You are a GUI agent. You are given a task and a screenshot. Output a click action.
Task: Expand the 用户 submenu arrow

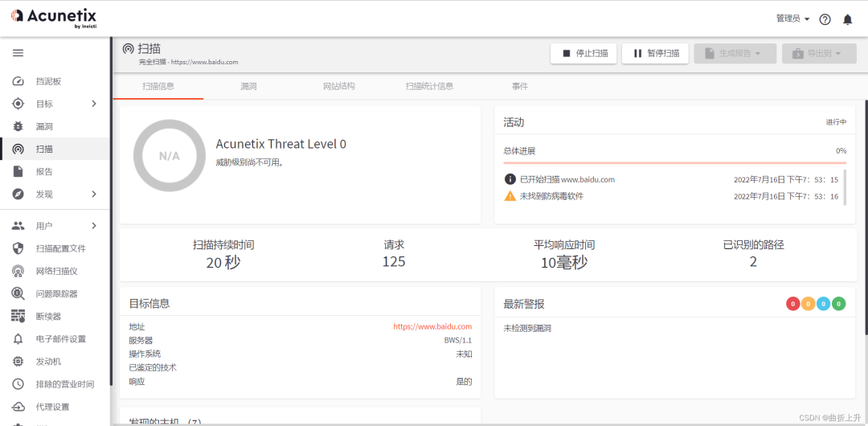click(x=93, y=226)
